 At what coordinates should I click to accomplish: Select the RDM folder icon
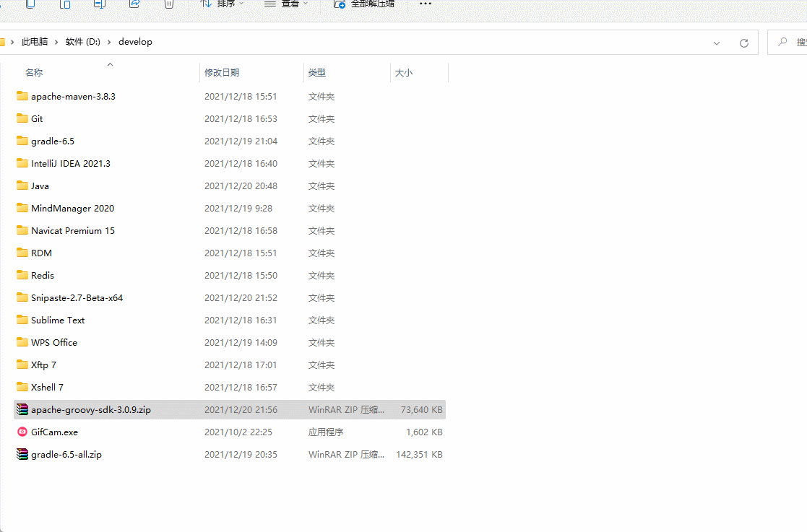click(22, 253)
